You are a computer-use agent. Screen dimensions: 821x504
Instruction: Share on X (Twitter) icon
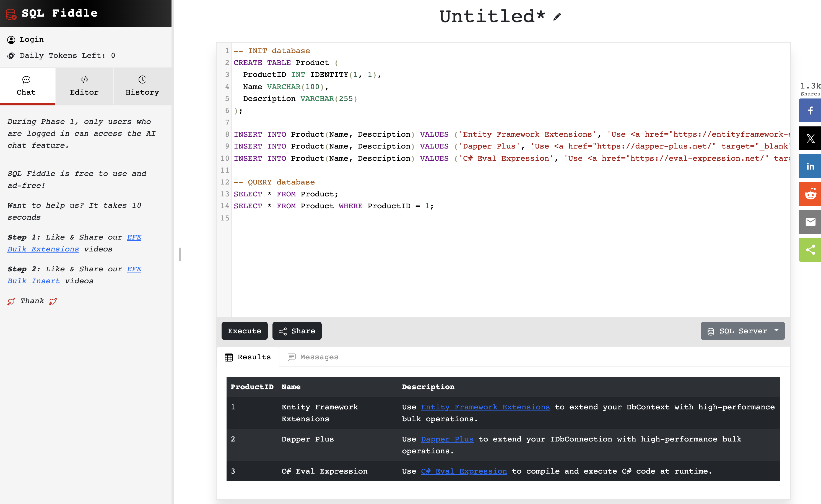[x=810, y=138]
